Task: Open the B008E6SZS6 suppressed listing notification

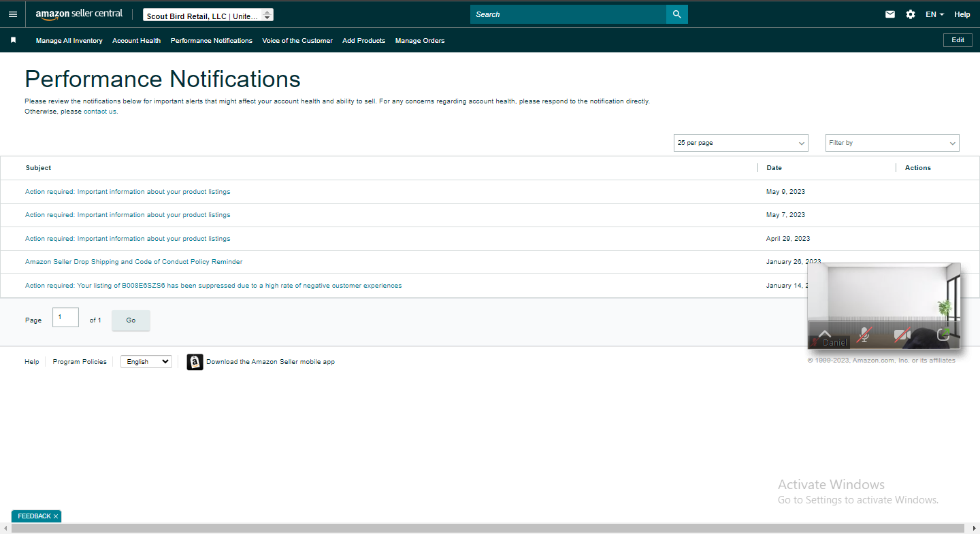Action: point(214,286)
